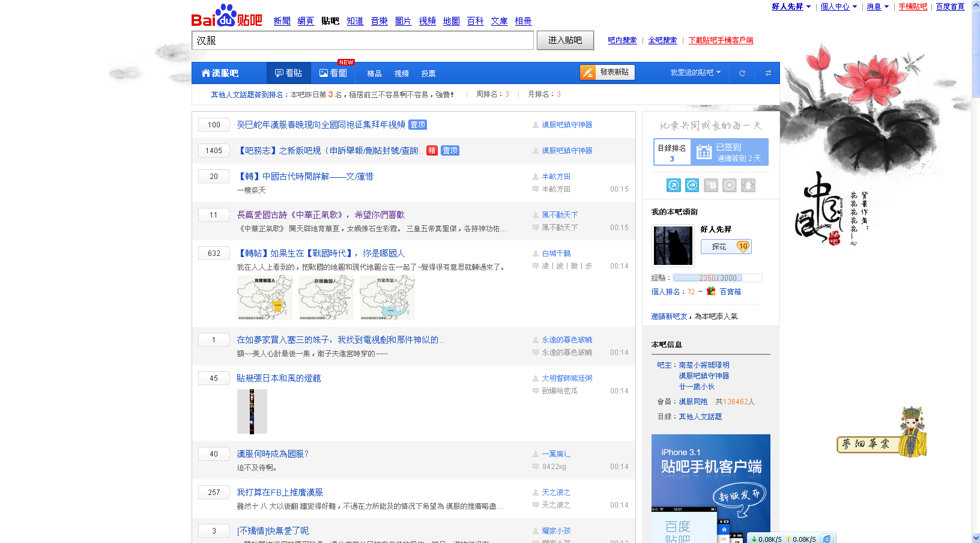
Task: Open 下載貼吧手機客户端 link
Action: (x=721, y=40)
